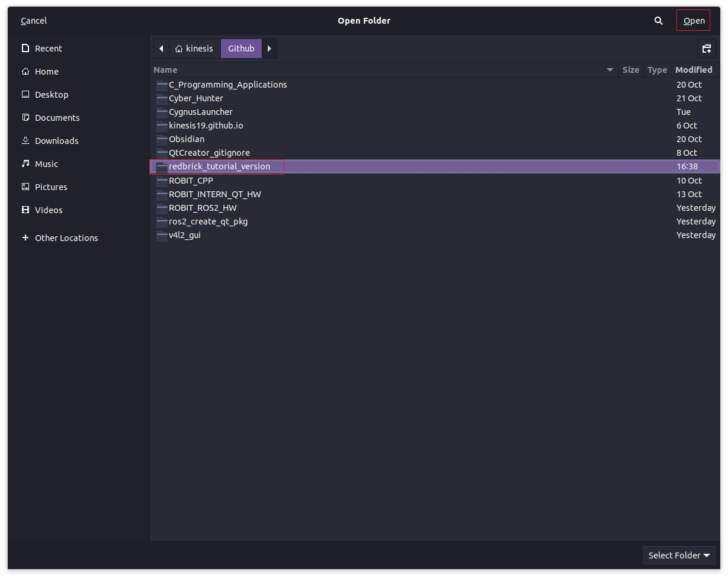
Task: Sort by Size column header
Action: pos(630,70)
